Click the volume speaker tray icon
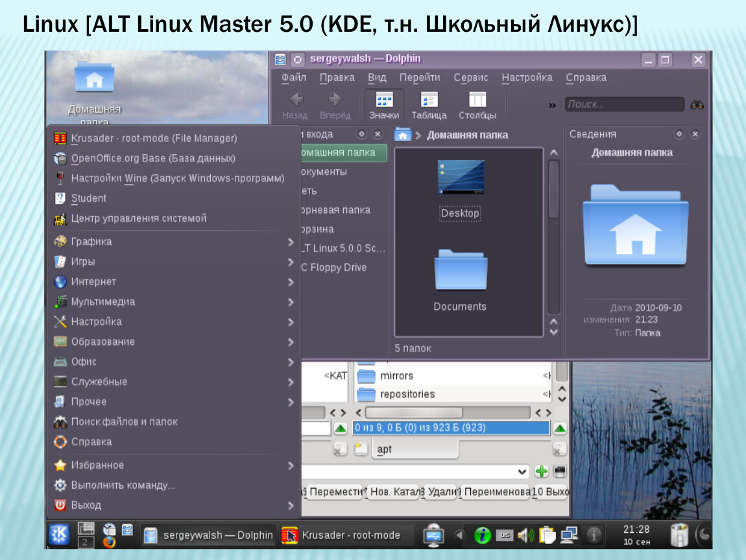Viewport: 746px width, 560px height. 525,535
